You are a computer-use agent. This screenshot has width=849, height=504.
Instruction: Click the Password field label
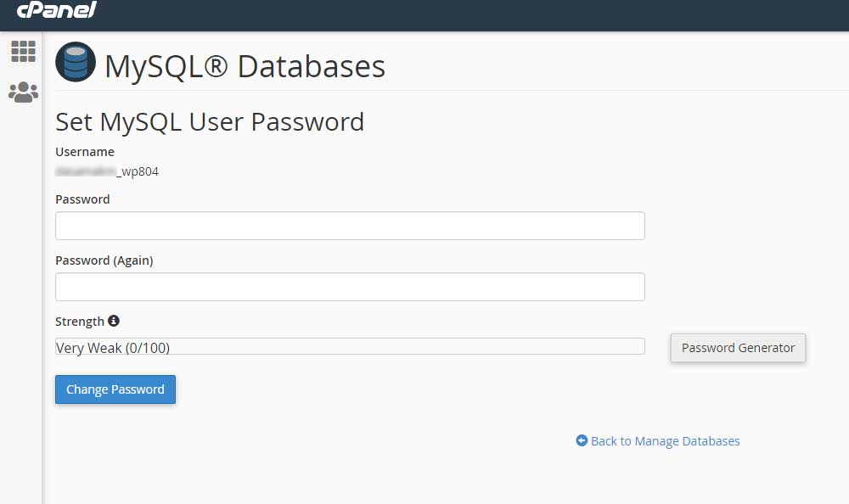point(82,199)
